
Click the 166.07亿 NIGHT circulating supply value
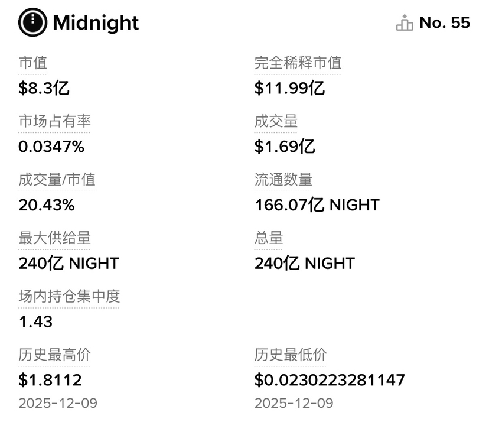(x=317, y=205)
